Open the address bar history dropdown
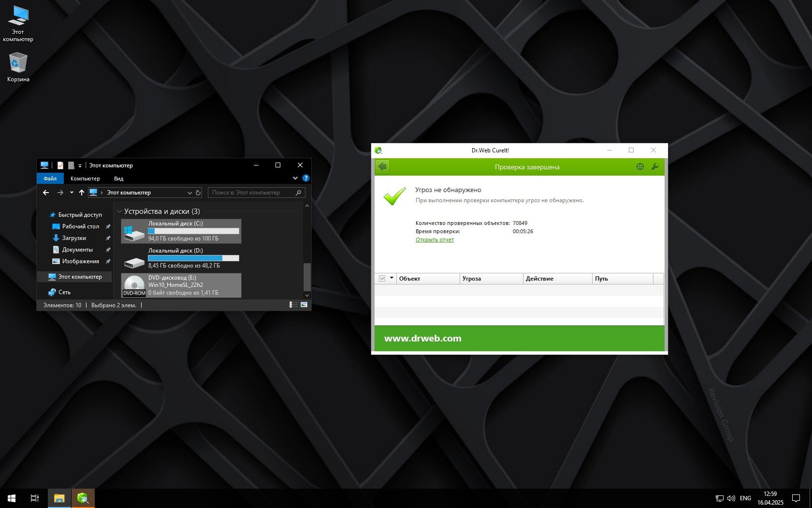Screen dimensions: 812x508 [190, 193]
